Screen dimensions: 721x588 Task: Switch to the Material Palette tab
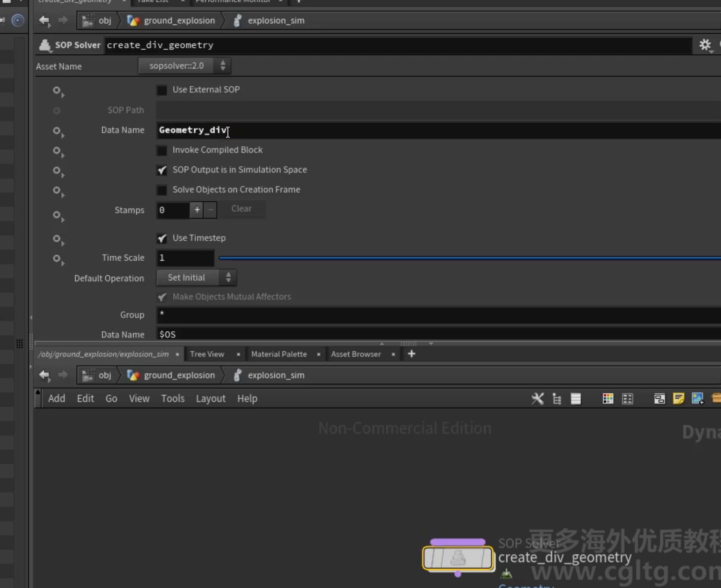click(x=279, y=354)
